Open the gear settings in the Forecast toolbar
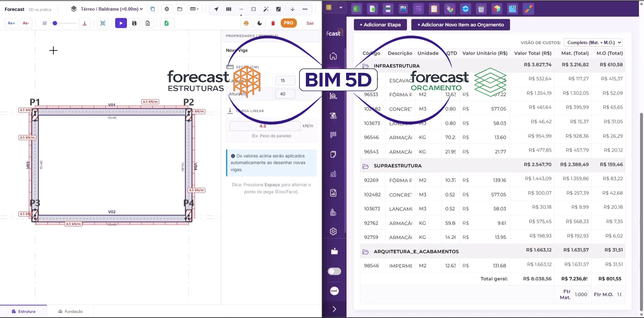 click(167, 9)
